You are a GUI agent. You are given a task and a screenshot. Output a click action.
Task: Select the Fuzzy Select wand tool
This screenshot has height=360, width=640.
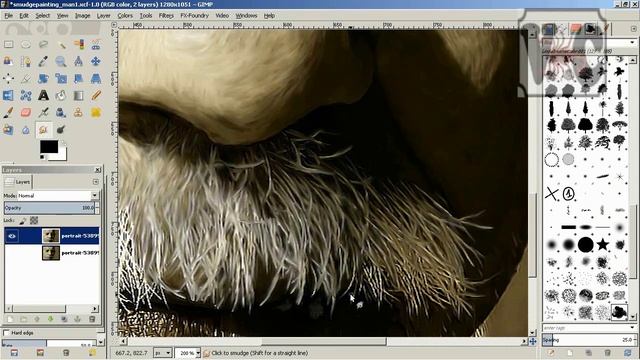61,44
